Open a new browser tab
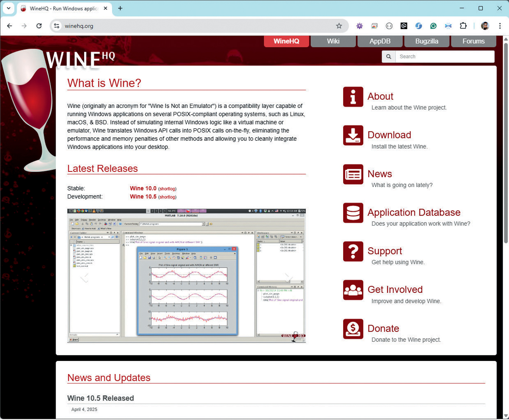 click(x=120, y=8)
